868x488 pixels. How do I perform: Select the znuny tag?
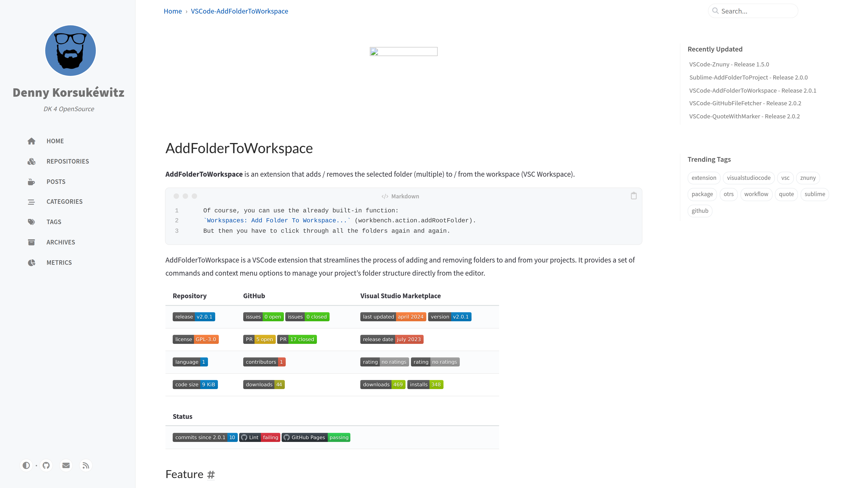[808, 178]
